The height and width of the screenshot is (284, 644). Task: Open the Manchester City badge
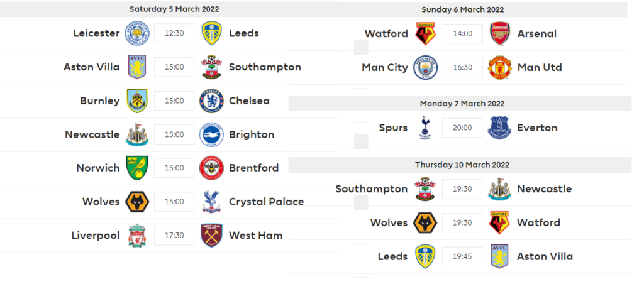[425, 67]
